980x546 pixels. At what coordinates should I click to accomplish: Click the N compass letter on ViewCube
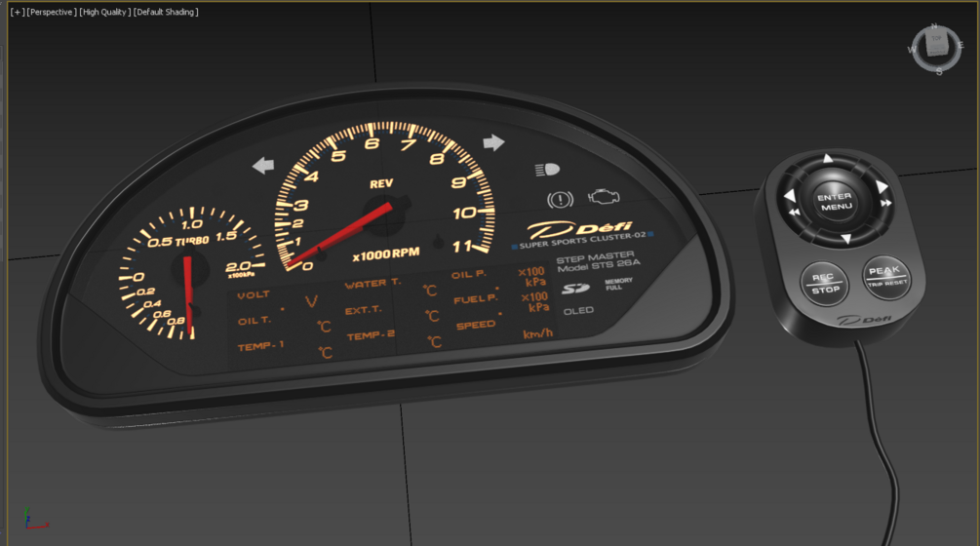pos(934,26)
